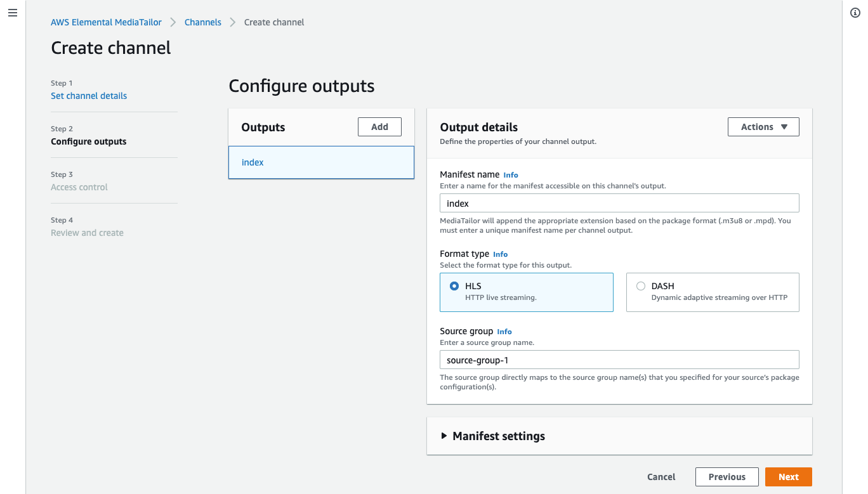This screenshot has width=868, height=494.
Task: Open Info link next to Source group
Action: point(504,332)
